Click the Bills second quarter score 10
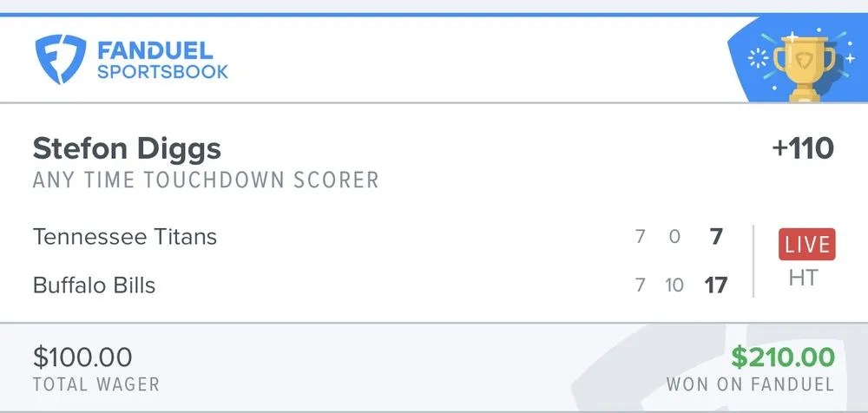 pyautogui.click(x=674, y=285)
